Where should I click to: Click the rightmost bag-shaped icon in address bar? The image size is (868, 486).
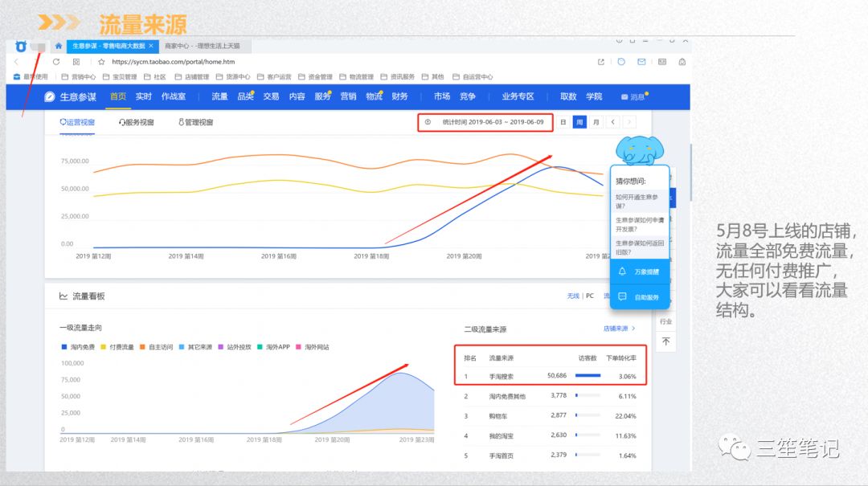pyautogui.click(x=682, y=61)
